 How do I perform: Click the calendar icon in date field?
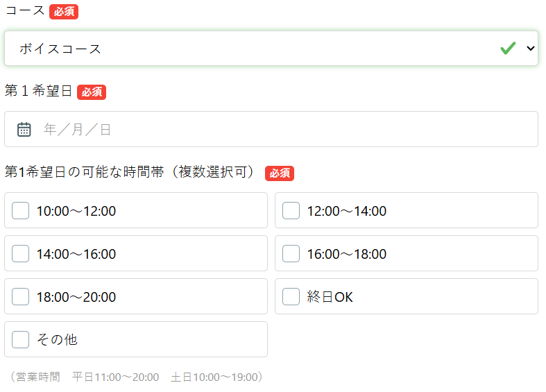tap(24, 130)
